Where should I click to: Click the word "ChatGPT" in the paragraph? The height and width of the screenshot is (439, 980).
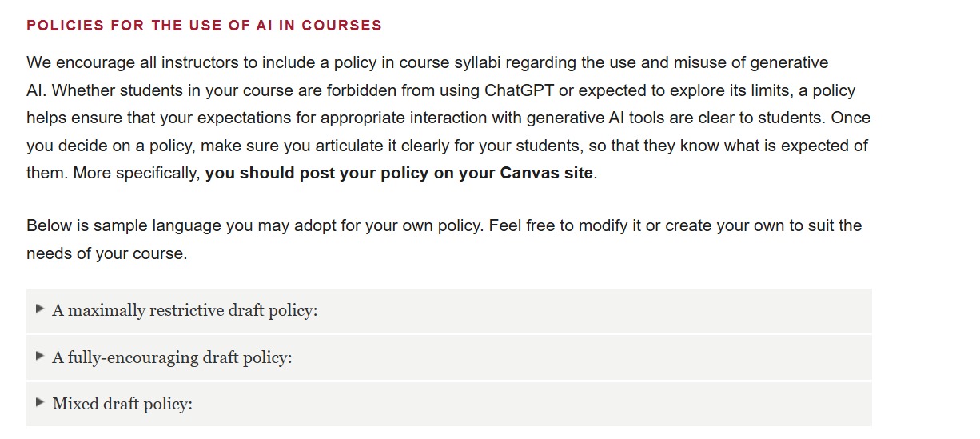(520, 90)
